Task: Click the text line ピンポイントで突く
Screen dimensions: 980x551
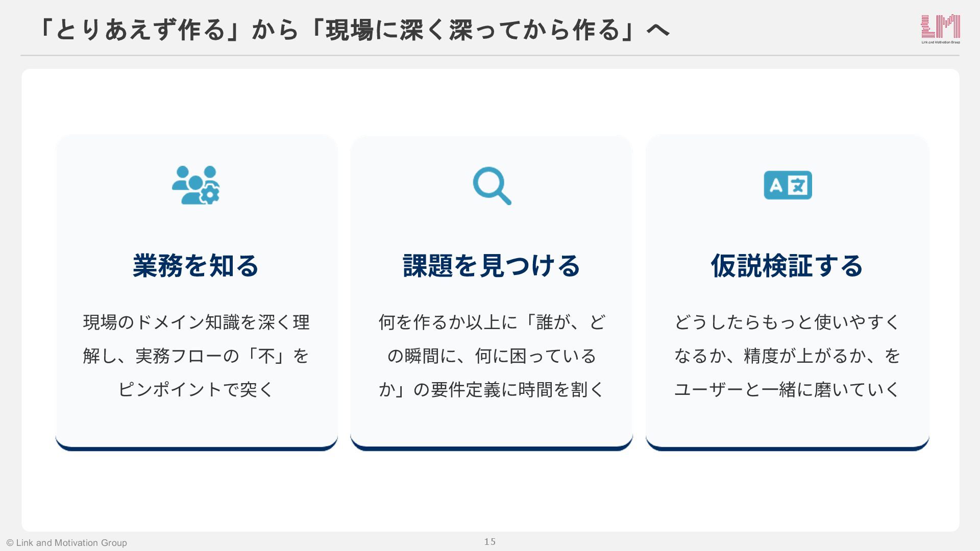Action: tap(196, 390)
